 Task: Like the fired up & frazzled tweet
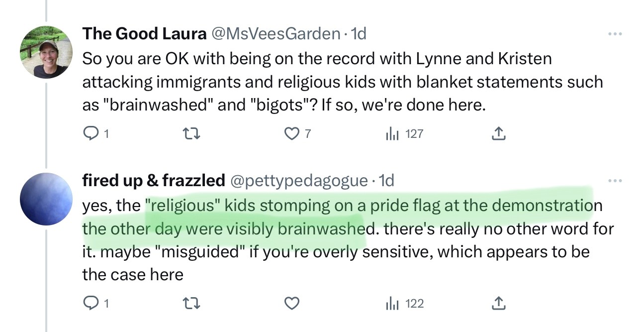click(x=292, y=303)
